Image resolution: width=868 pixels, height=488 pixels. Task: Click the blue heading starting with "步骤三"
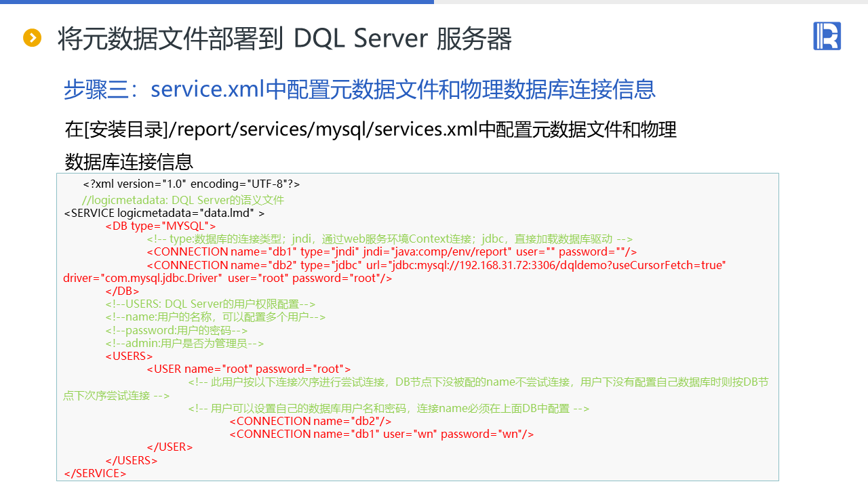pyautogui.click(x=359, y=89)
